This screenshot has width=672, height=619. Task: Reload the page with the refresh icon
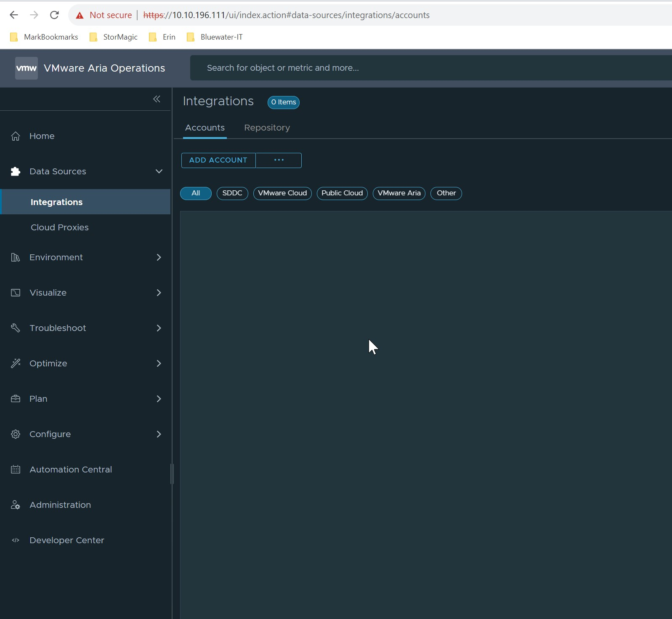pos(54,15)
